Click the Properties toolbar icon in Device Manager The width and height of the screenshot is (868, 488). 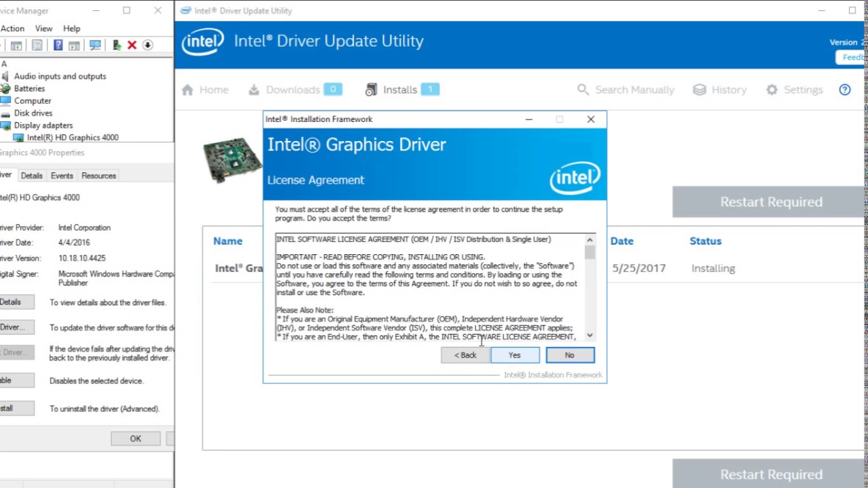point(37,45)
